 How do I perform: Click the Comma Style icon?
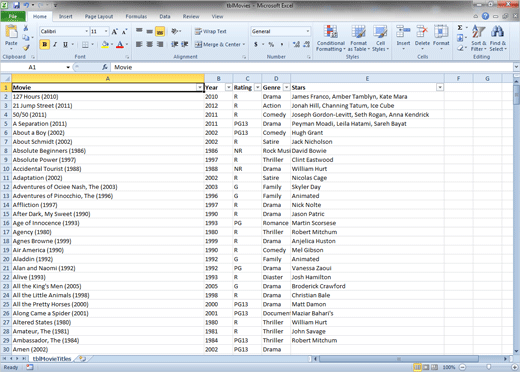pos(282,44)
